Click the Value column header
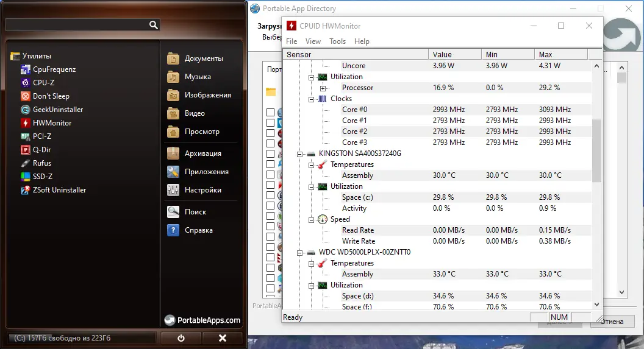 (x=455, y=55)
